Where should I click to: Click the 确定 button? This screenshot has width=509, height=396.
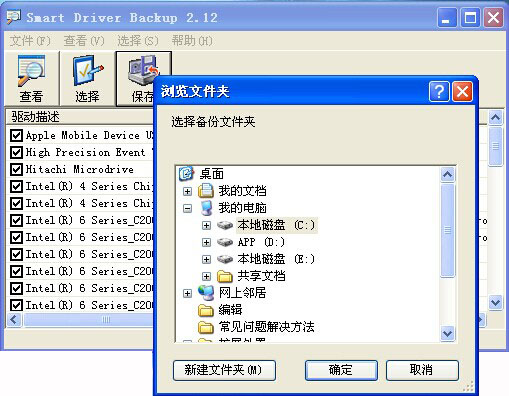(341, 370)
